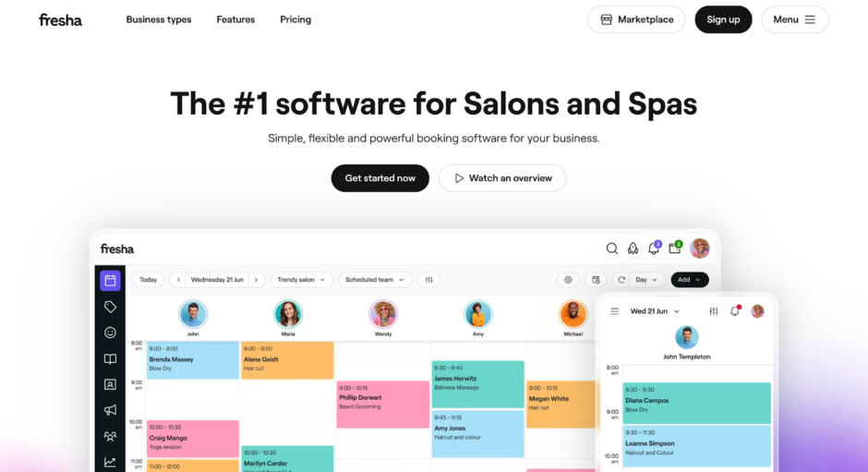This screenshot has width=868, height=472.
Task: Expand the Scheduled team dropdown
Action: 375,280
